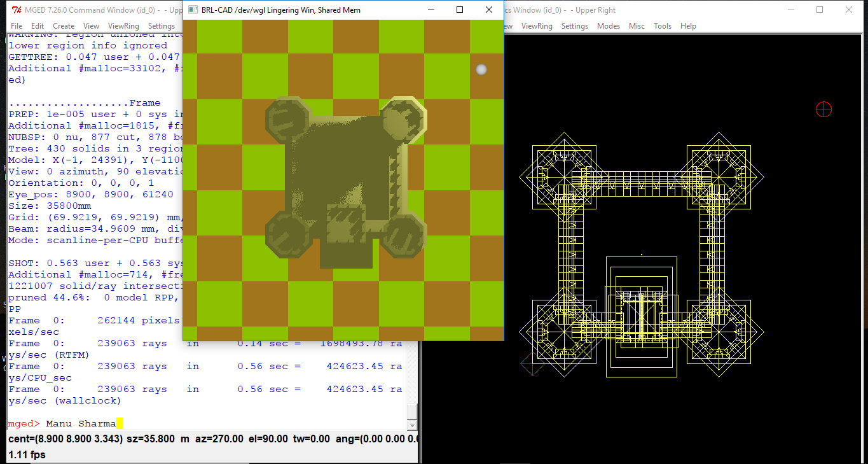The image size is (868, 464).
Task: Open the Help menu in Graphics Window
Action: (688, 26)
